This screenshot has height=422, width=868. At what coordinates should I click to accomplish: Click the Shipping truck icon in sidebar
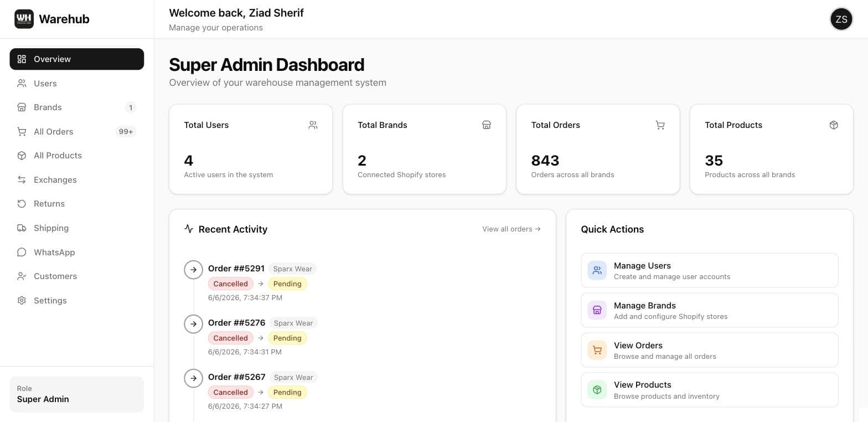(22, 228)
